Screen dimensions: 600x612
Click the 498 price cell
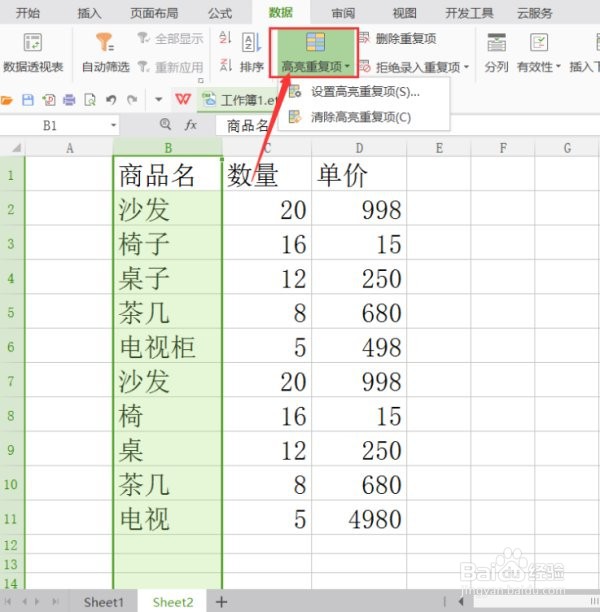(359, 346)
